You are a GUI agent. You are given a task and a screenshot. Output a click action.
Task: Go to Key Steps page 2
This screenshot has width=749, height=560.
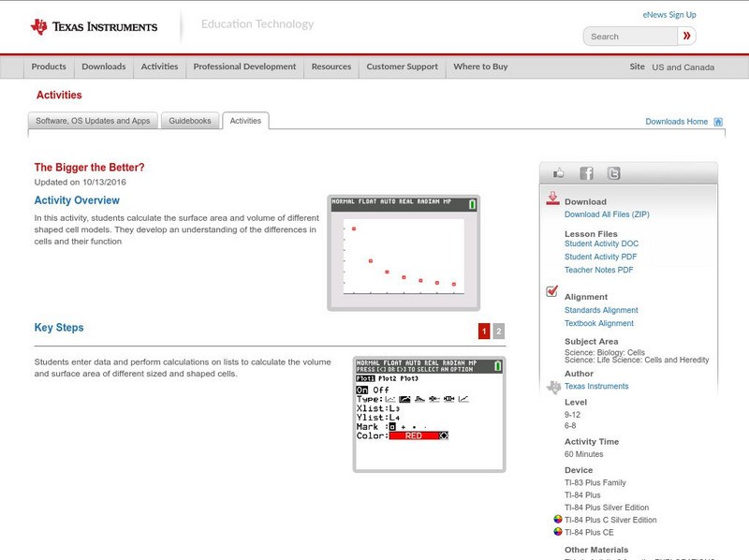coord(499,331)
